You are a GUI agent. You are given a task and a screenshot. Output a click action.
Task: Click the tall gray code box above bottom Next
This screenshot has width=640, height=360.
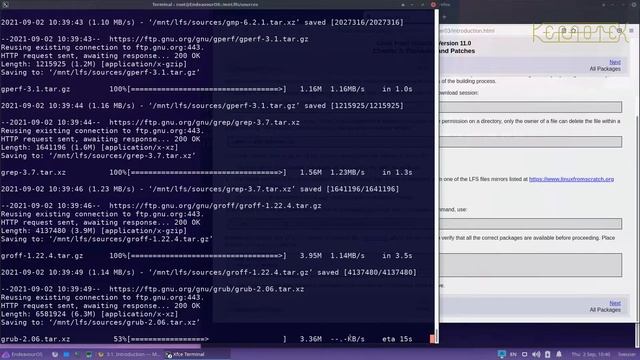pyautogui.click(x=530, y=265)
